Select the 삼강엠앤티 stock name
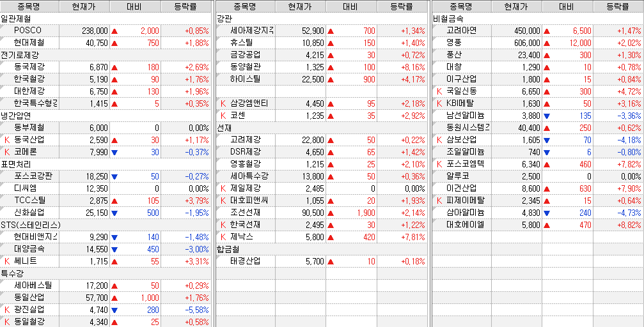The height and width of the screenshot is (327, 644). coord(249,103)
